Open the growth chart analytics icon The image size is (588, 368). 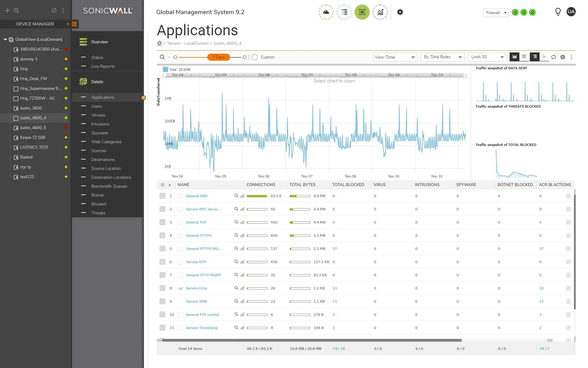point(380,12)
